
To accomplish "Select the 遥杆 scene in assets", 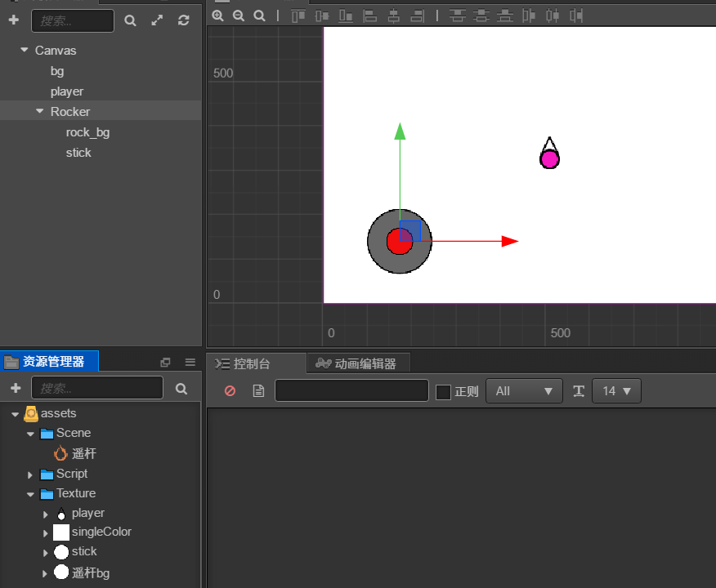I will point(82,453).
